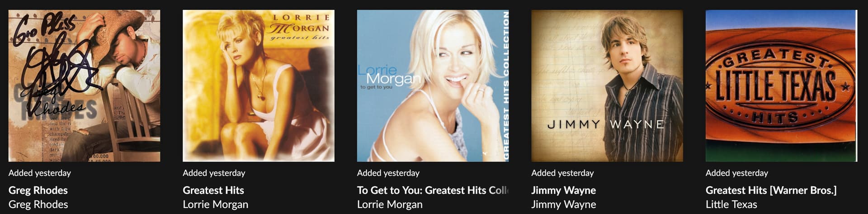This screenshot has height=214, width=868.
Task: Click Added yesterday under Jimmy Wayne cover
Action: (562, 173)
